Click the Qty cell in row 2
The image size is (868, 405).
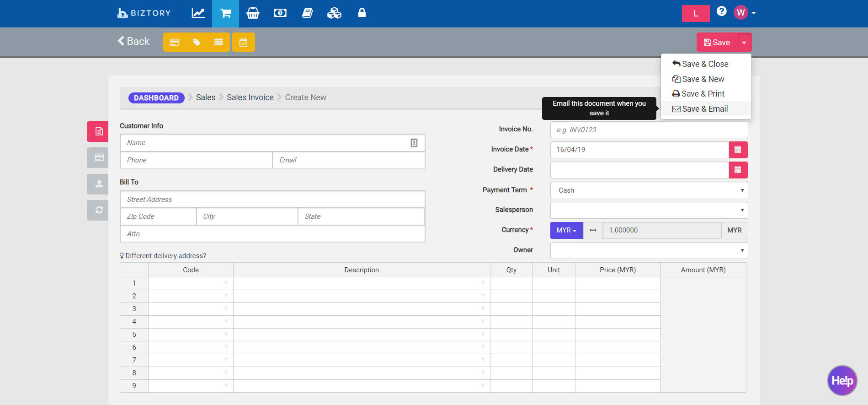point(511,296)
